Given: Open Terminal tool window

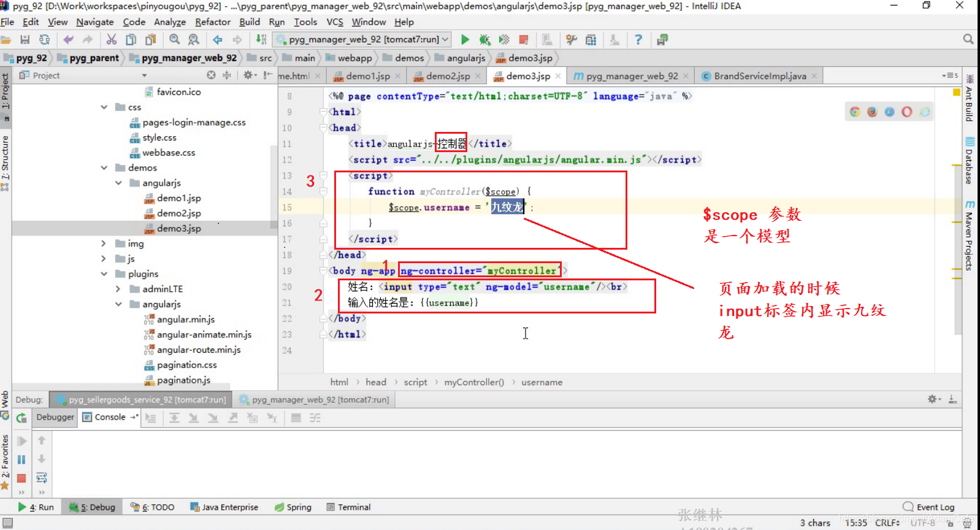Looking at the screenshot, I should point(348,507).
